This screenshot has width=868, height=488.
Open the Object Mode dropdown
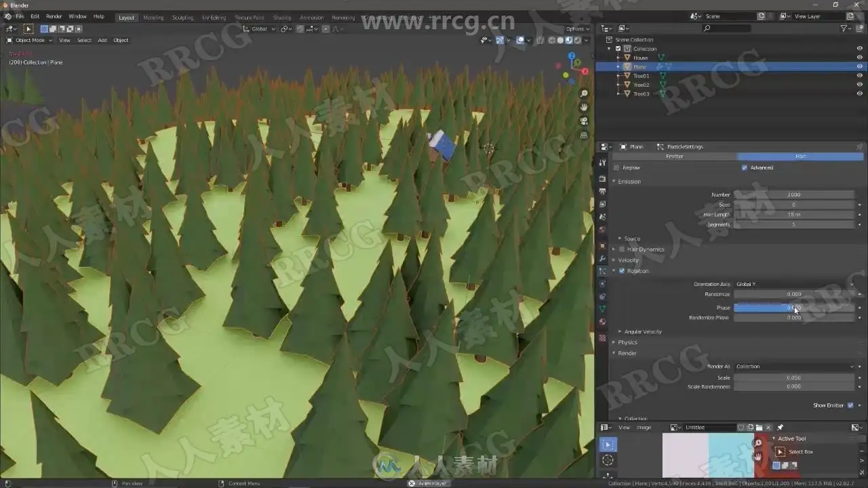tap(30, 40)
